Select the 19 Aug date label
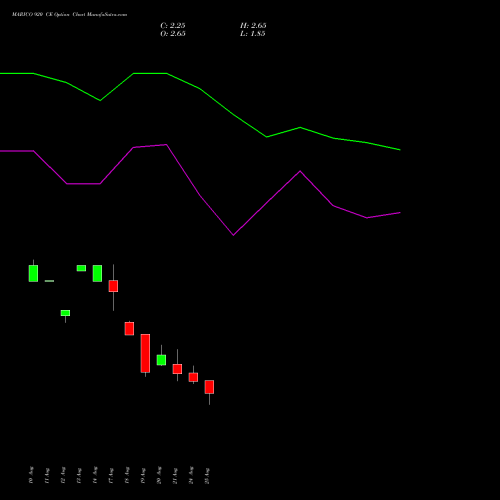The width and height of the screenshot is (500, 500). pyautogui.click(x=143, y=475)
